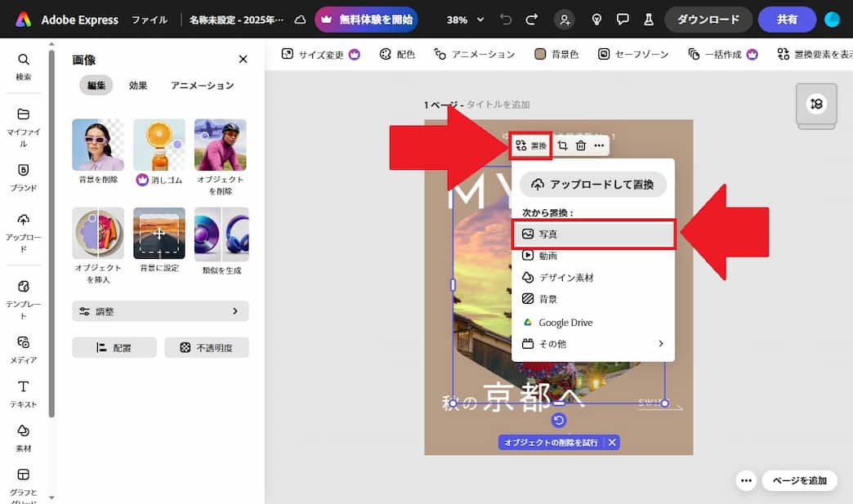Viewport: 853px width, 504px height.
Task: Click the ダウンロード button
Action: click(708, 19)
